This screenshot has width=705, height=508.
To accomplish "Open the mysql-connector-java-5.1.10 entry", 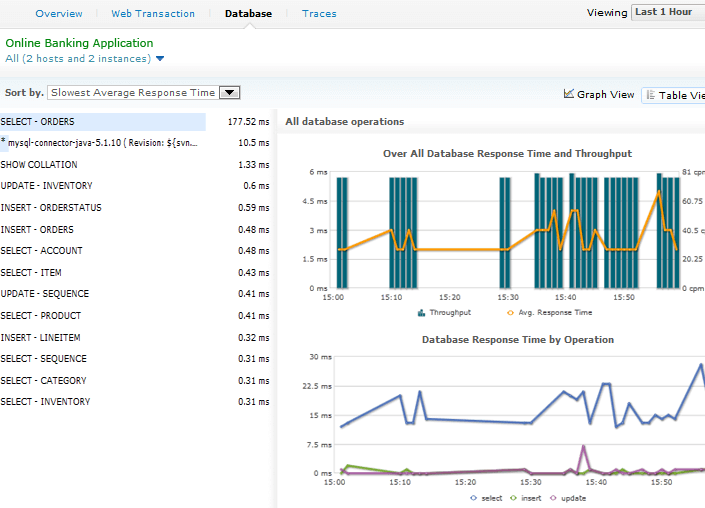I will coord(98,143).
